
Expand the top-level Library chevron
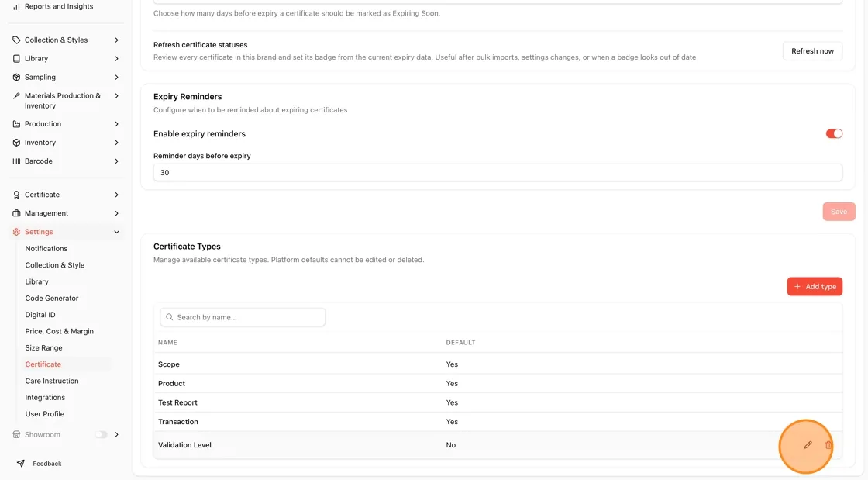pos(117,59)
